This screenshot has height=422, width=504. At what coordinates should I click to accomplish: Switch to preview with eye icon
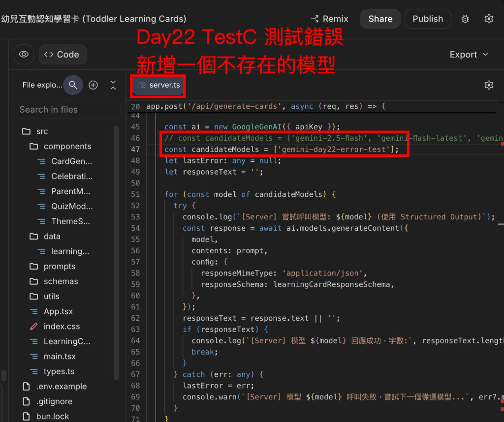[24, 54]
